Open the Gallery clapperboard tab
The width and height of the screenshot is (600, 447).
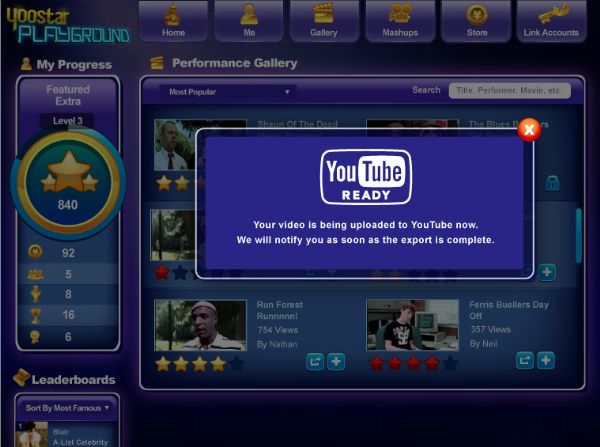click(x=324, y=21)
